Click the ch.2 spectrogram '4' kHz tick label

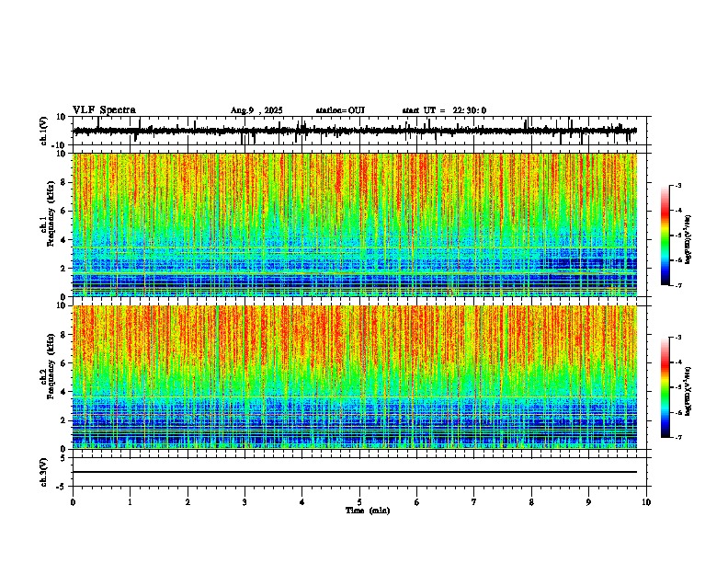pos(64,392)
